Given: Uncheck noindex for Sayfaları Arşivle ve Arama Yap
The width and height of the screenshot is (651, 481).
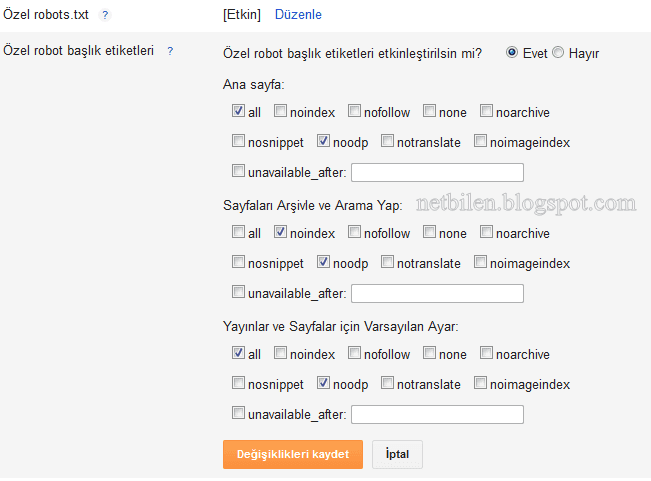Looking at the screenshot, I should (281, 233).
